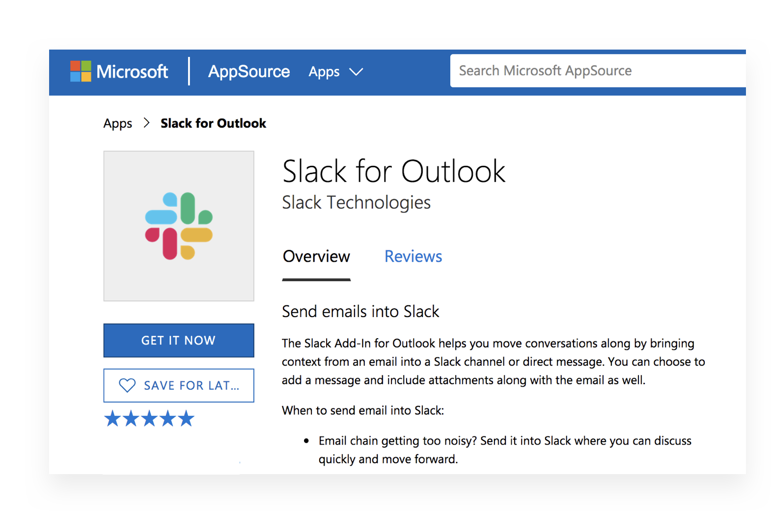Click the Send emails into Slack heading
771x532 pixels.
(x=360, y=312)
